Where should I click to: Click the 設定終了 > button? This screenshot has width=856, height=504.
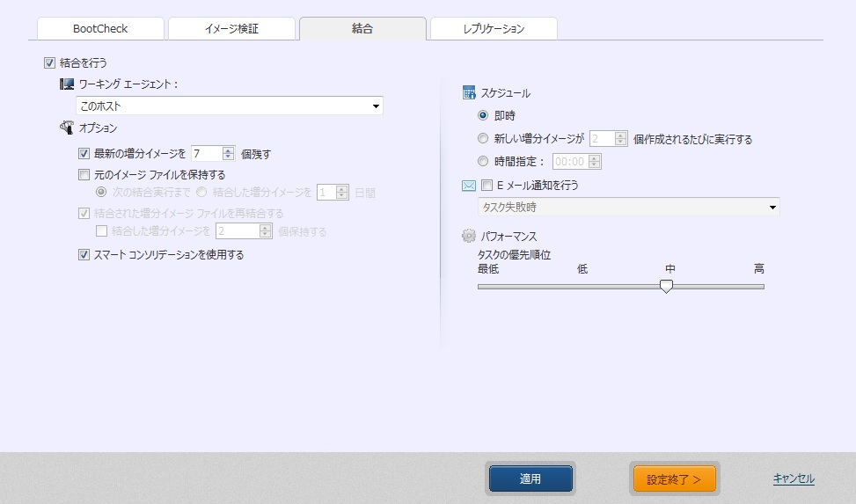tap(674, 478)
